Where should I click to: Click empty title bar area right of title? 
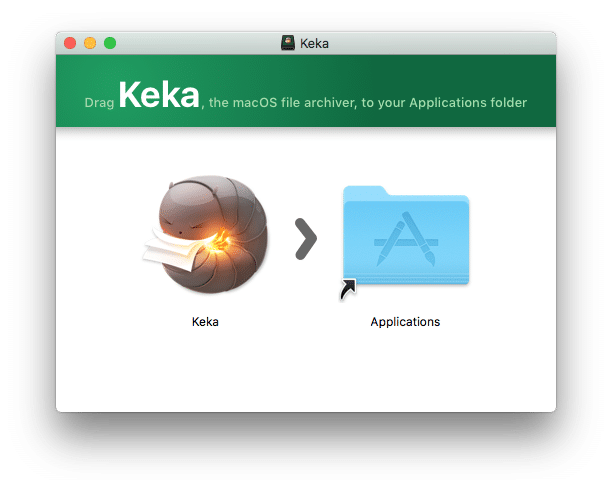[450, 43]
